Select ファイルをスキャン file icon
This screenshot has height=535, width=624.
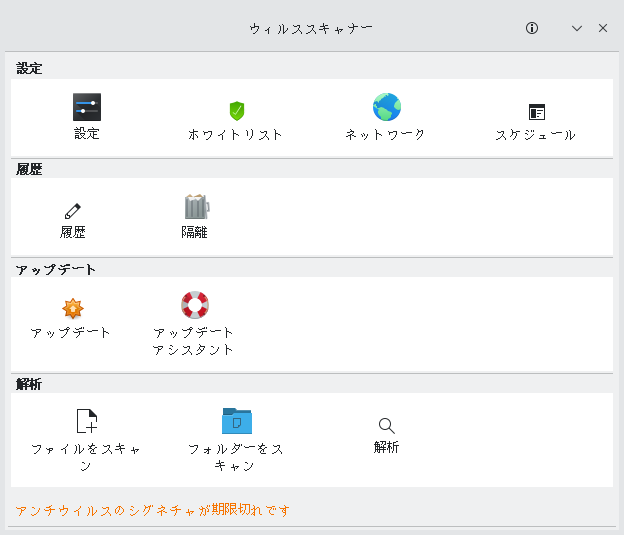[87, 421]
